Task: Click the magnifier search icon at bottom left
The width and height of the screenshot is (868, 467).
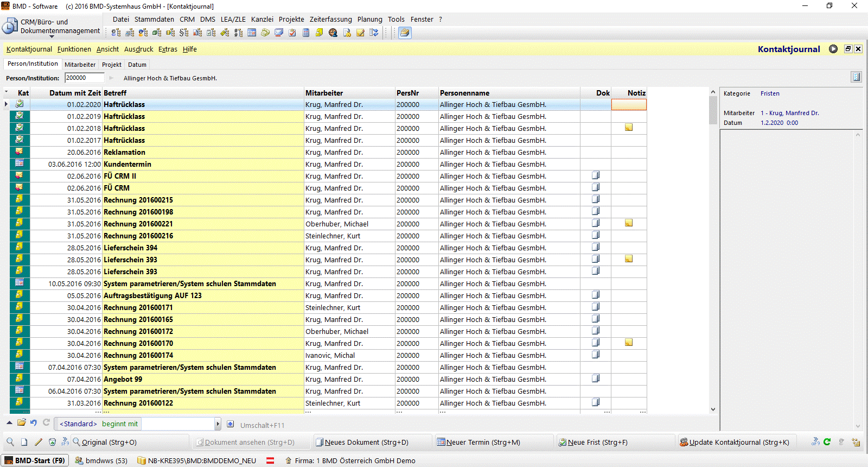Action: click(x=10, y=442)
